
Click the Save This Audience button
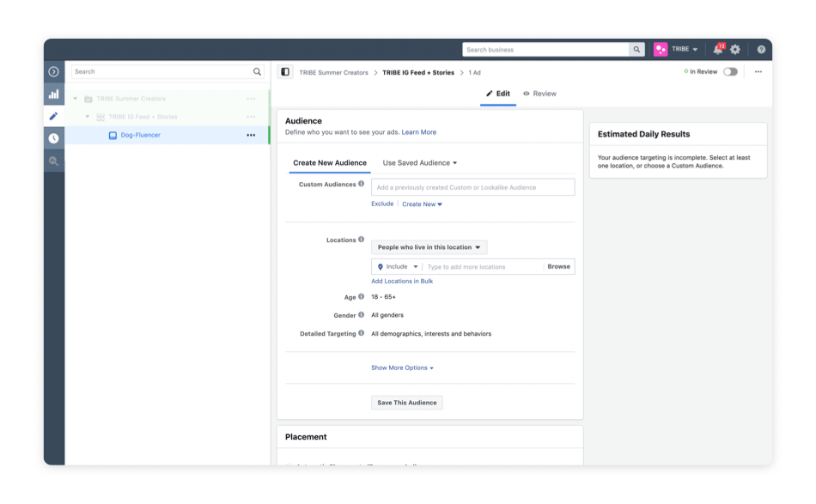(407, 403)
